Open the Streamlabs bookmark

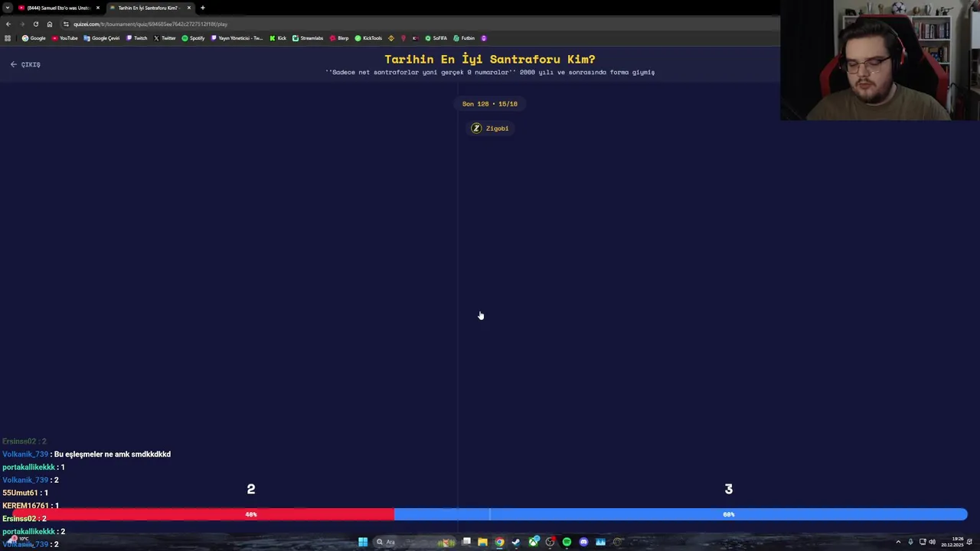(308, 38)
